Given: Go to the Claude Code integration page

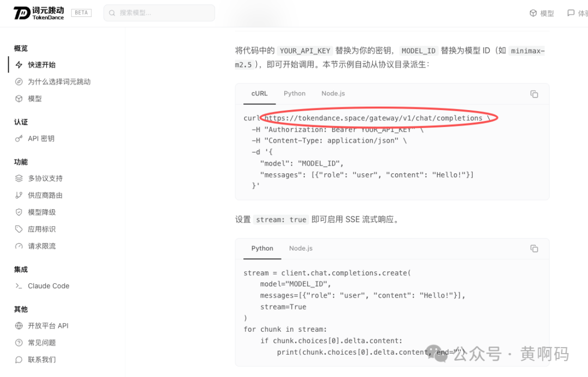Looking at the screenshot, I should pos(48,286).
